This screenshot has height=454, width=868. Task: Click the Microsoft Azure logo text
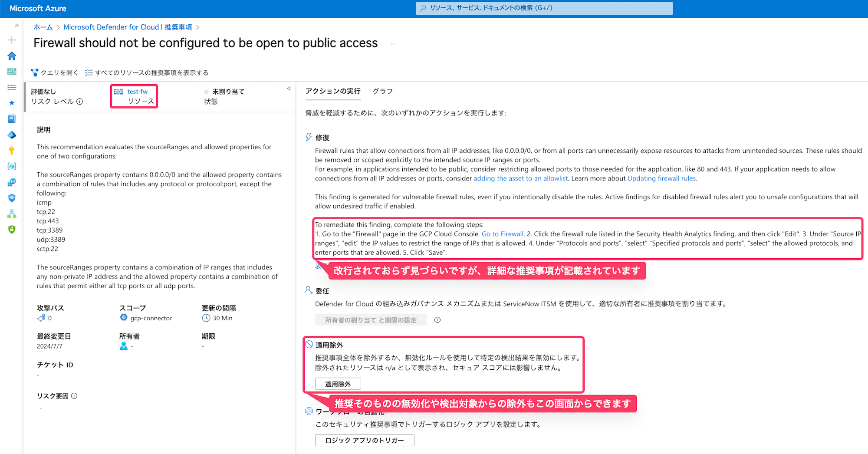38,8
